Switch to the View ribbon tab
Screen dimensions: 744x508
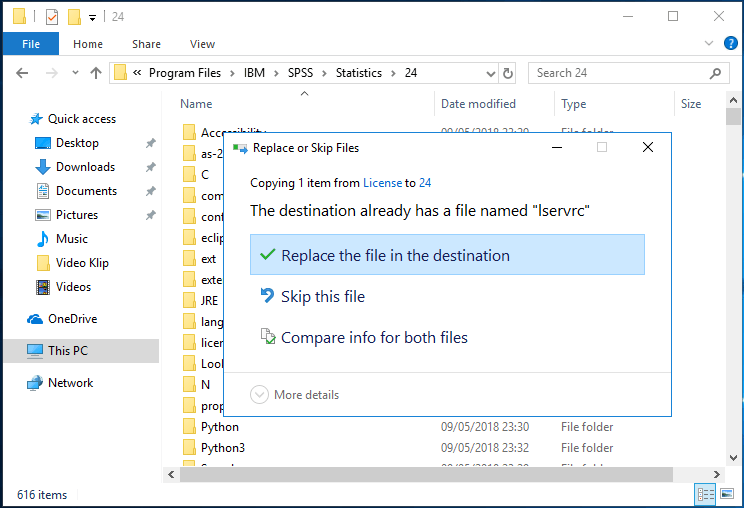[x=202, y=44]
